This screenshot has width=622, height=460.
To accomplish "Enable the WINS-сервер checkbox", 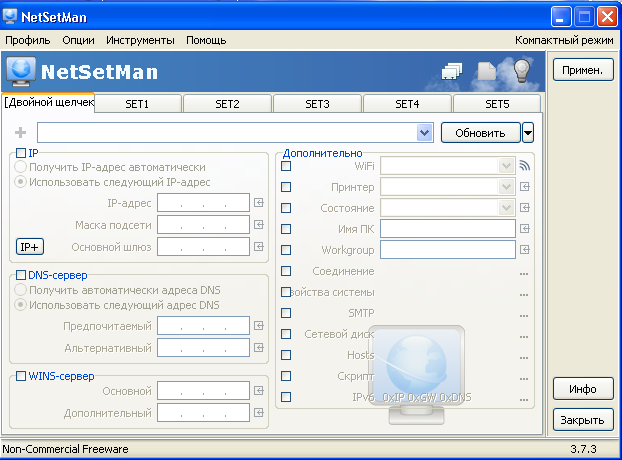I will (x=21, y=376).
